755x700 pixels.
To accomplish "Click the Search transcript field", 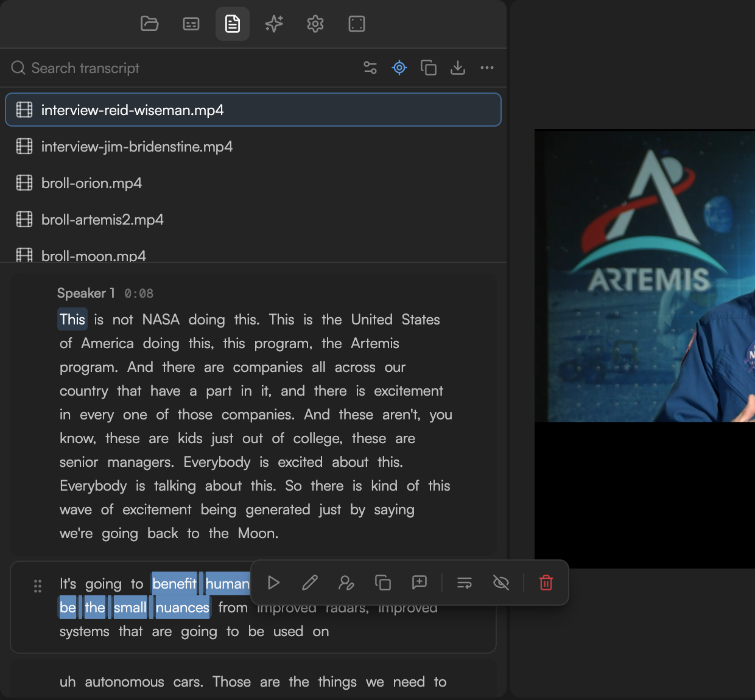I will 183,68.
